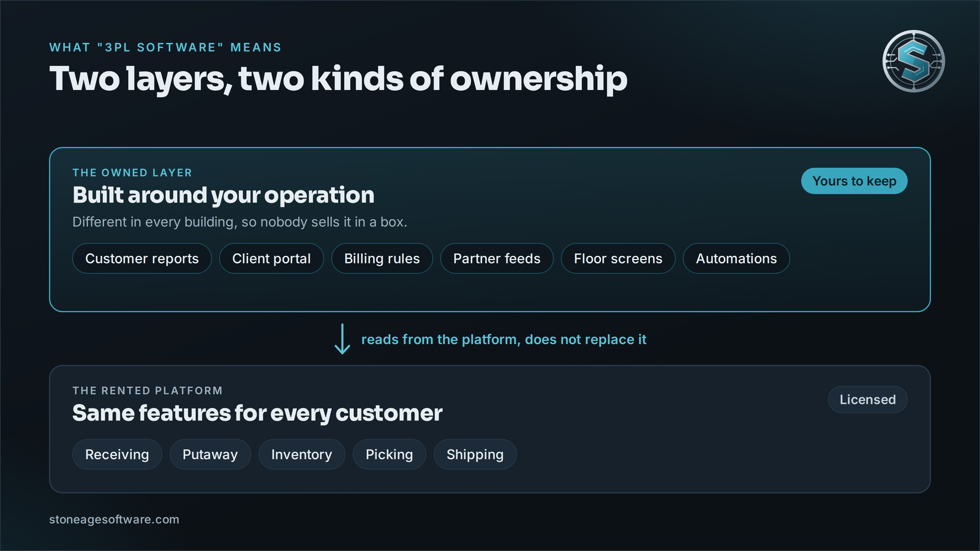
Task: Choose the Partner feeds pill
Action: tap(497, 258)
